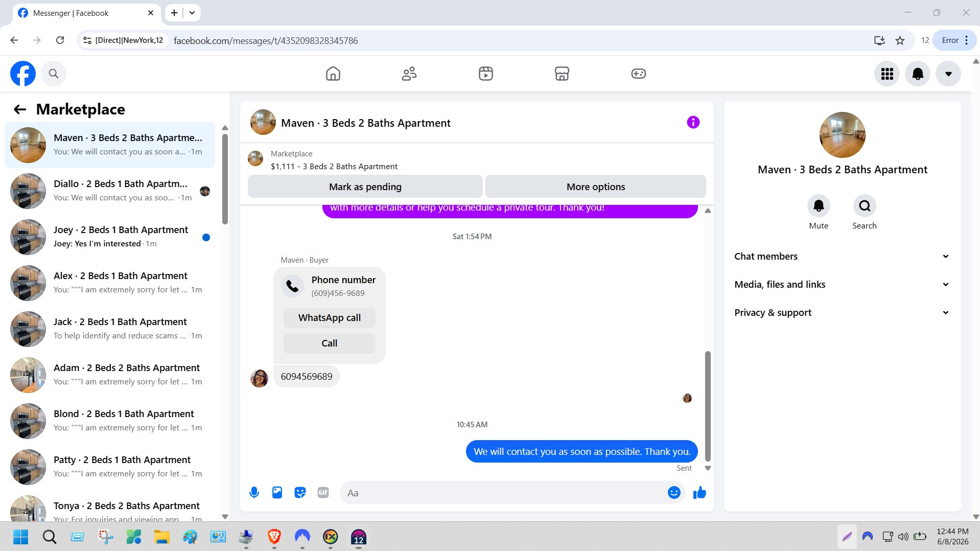Go back from Marketplace chats list
The image size is (980, 551).
(20, 109)
